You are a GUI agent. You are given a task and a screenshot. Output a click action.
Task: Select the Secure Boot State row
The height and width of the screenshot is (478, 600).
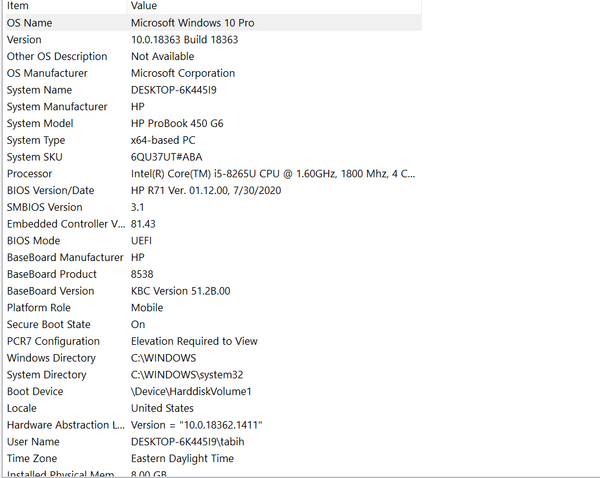click(x=213, y=324)
